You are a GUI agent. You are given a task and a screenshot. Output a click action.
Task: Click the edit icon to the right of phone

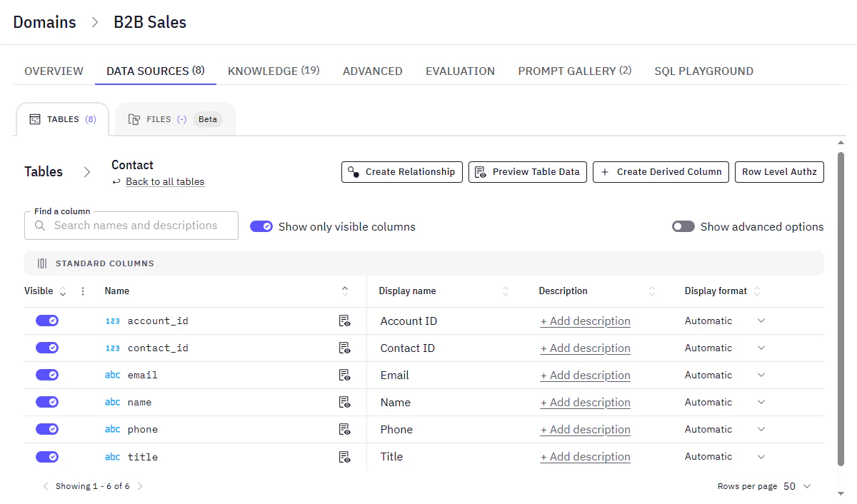point(344,429)
